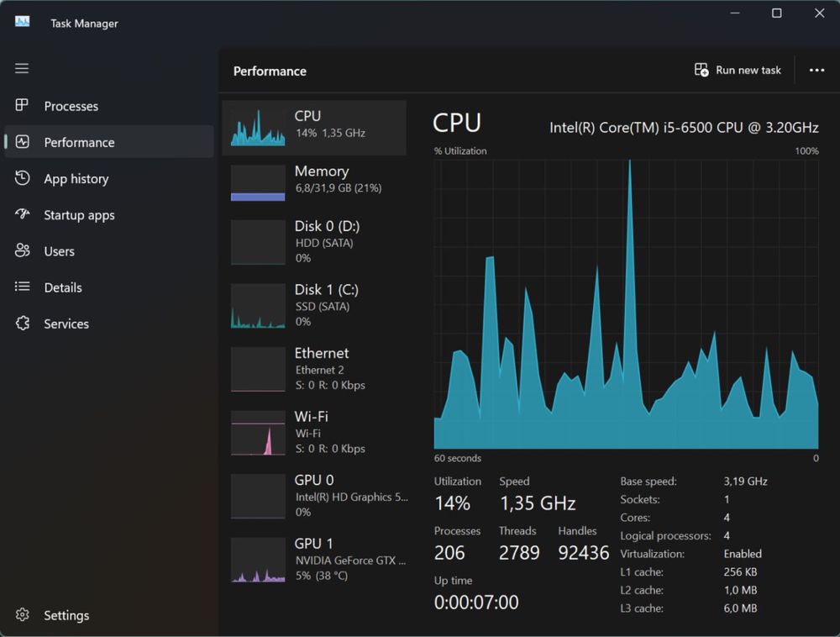
Task: Select the Disk 0 (D:) entry label
Action: tap(327, 226)
